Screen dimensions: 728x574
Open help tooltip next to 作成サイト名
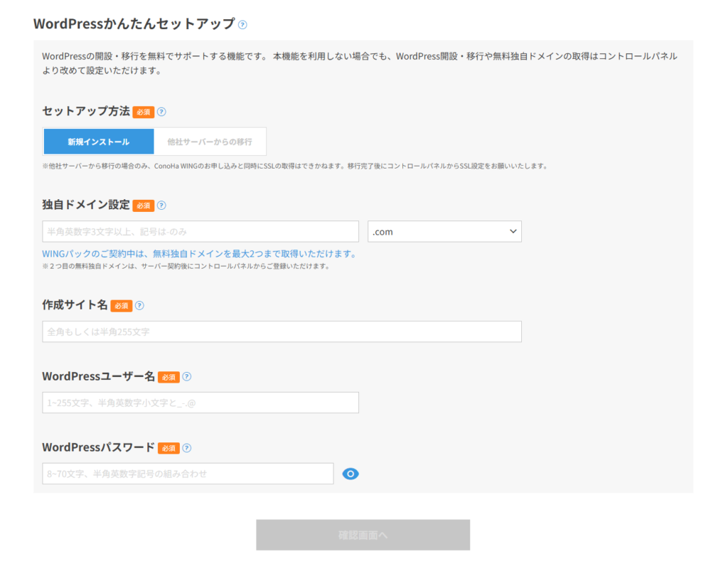point(139,305)
